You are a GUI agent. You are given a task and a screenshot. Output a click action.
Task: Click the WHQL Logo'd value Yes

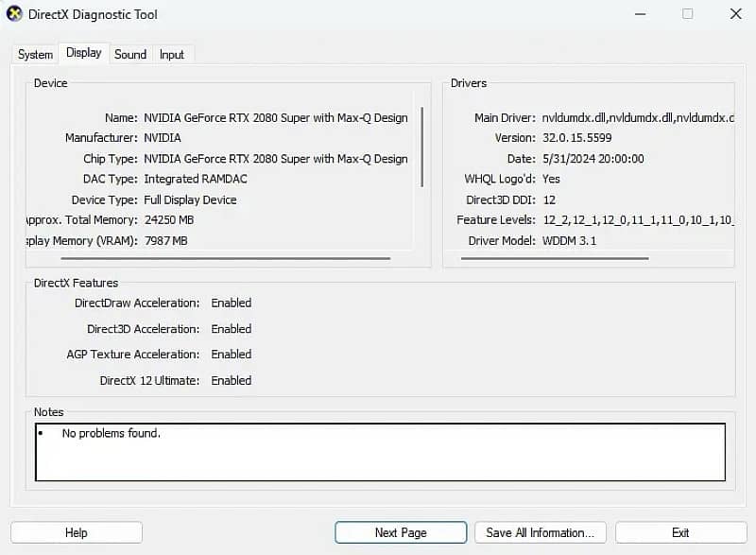tap(551, 179)
